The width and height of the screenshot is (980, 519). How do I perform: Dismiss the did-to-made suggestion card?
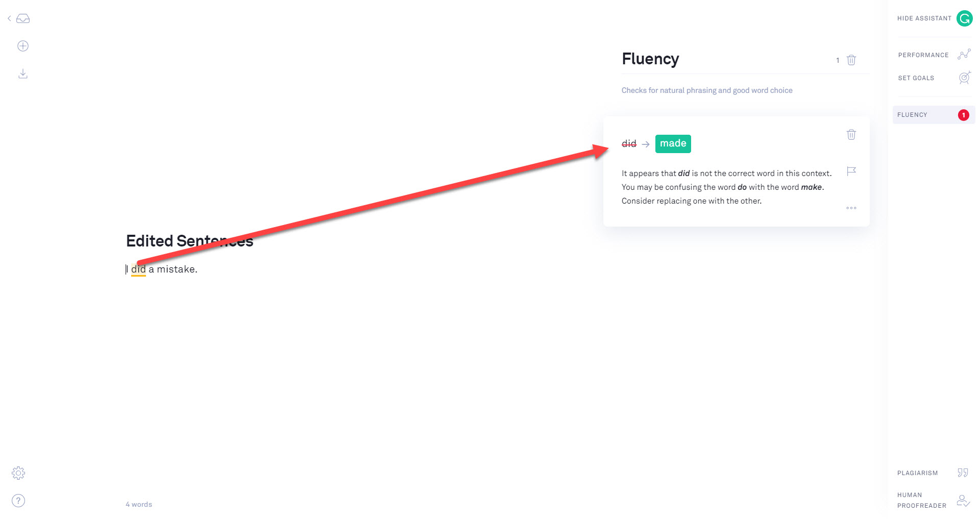[x=851, y=135]
